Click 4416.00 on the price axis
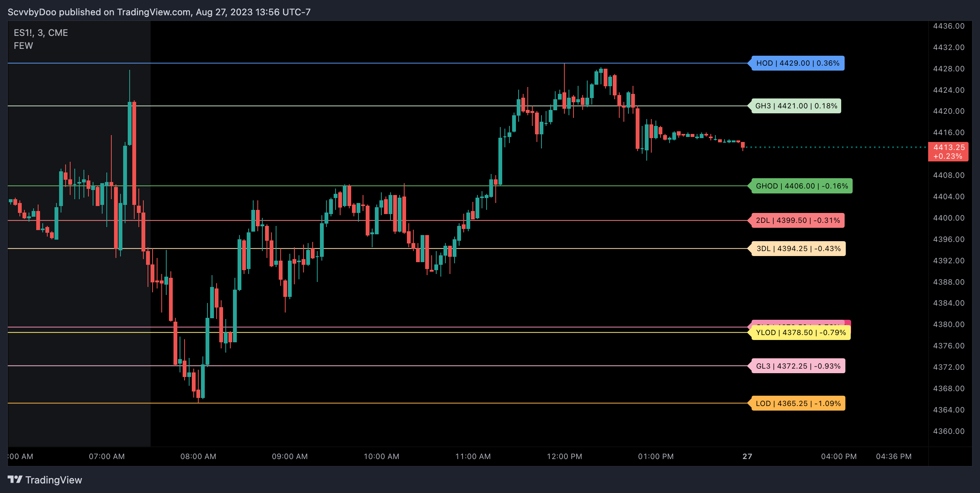The height and width of the screenshot is (493, 980). (x=949, y=133)
